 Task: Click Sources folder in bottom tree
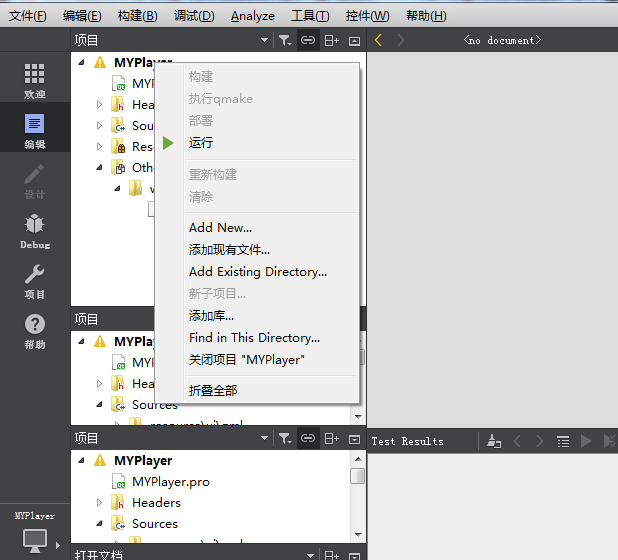coord(154,524)
